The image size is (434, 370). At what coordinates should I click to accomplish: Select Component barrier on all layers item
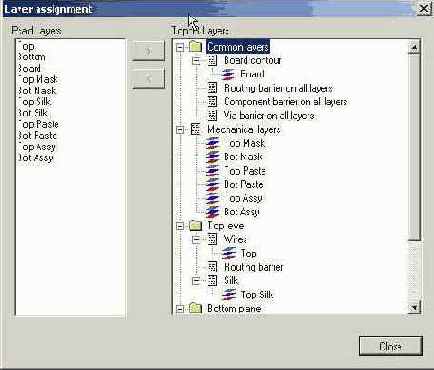pos(285,102)
